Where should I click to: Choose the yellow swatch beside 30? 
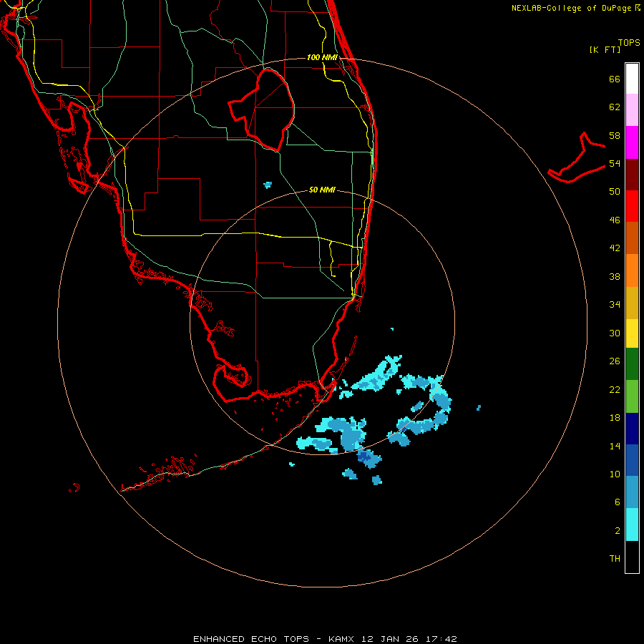pyautogui.click(x=632, y=333)
